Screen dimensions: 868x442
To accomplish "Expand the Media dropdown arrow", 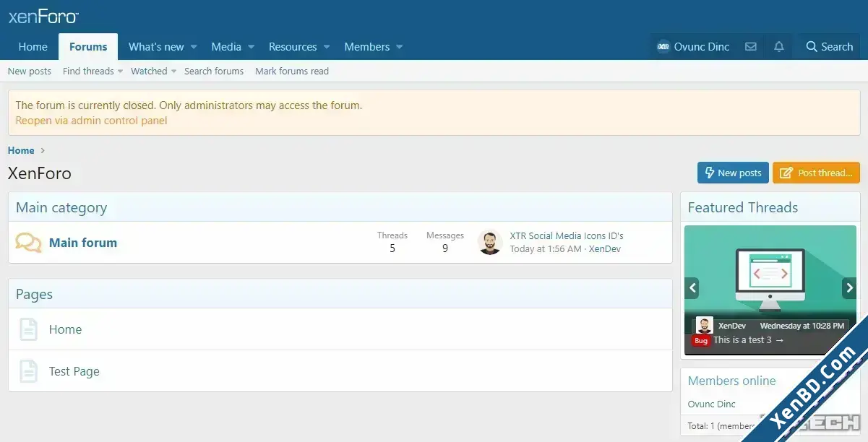I will click(251, 47).
